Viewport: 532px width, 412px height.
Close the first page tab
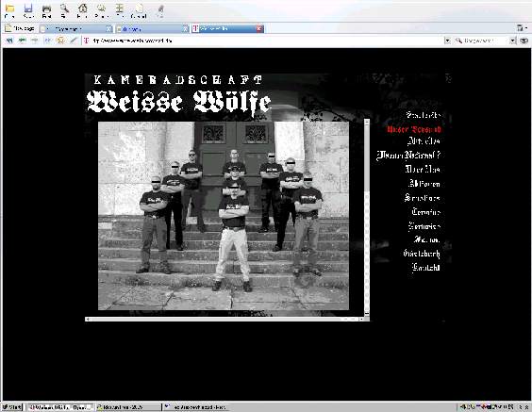pos(108,29)
